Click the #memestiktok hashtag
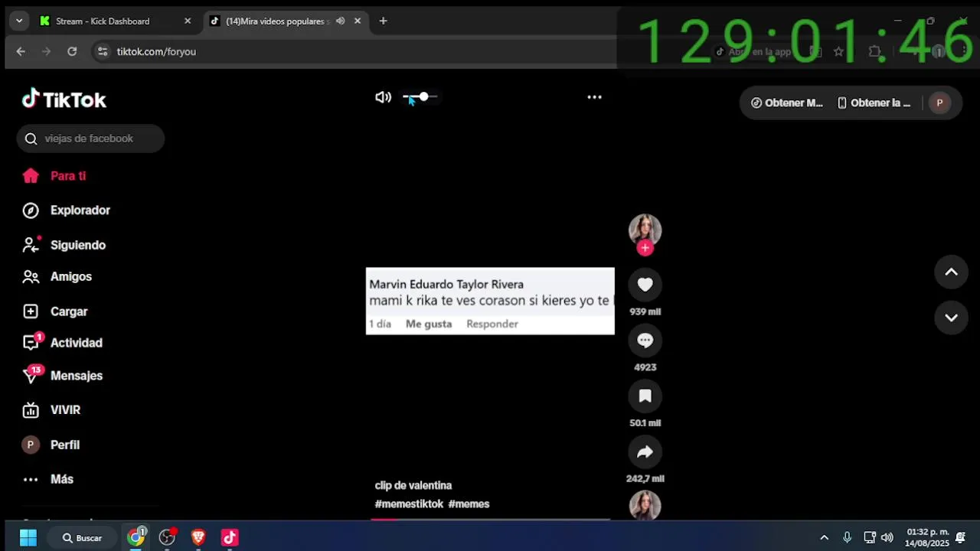The image size is (980, 551). [409, 504]
